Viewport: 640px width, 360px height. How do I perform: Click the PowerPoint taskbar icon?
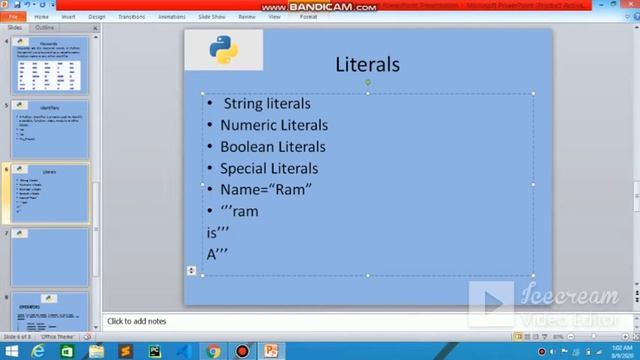[x=271, y=351]
